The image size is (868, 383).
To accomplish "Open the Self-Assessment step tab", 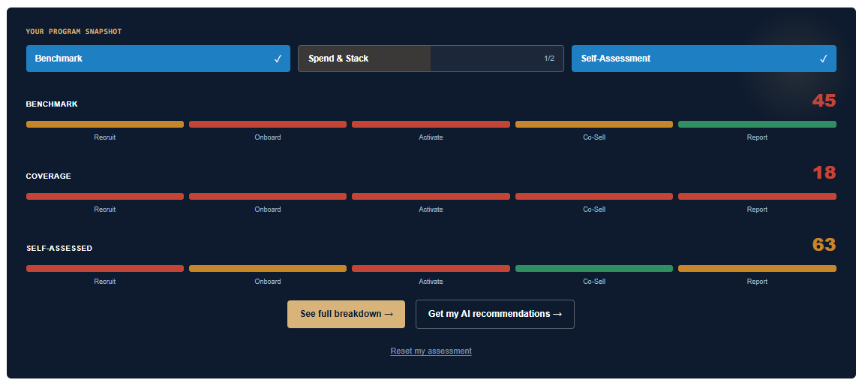I will click(704, 58).
